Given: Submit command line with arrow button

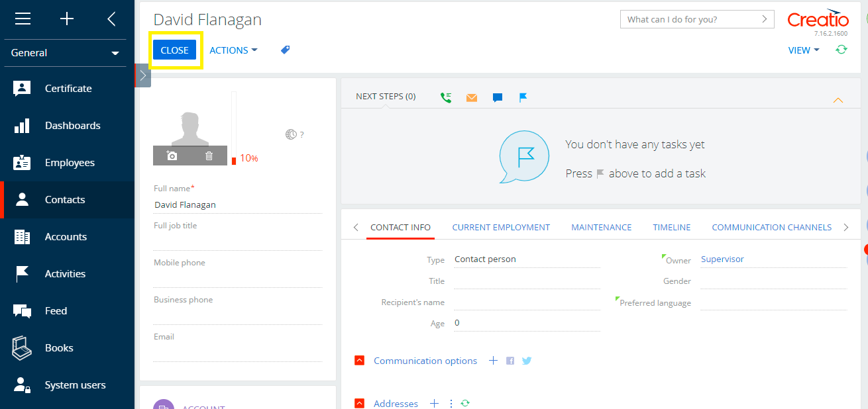Looking at the screenshot, I should coord(765,19).
